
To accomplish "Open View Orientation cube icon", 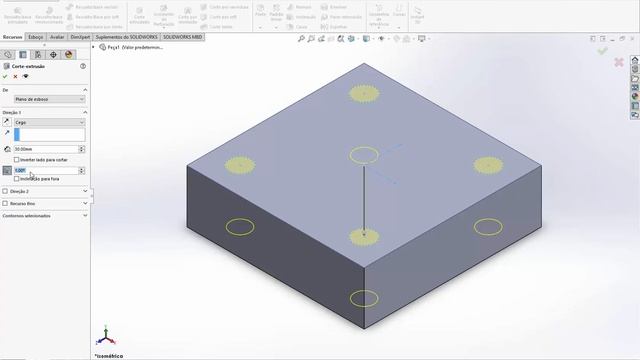I will 351,39.
